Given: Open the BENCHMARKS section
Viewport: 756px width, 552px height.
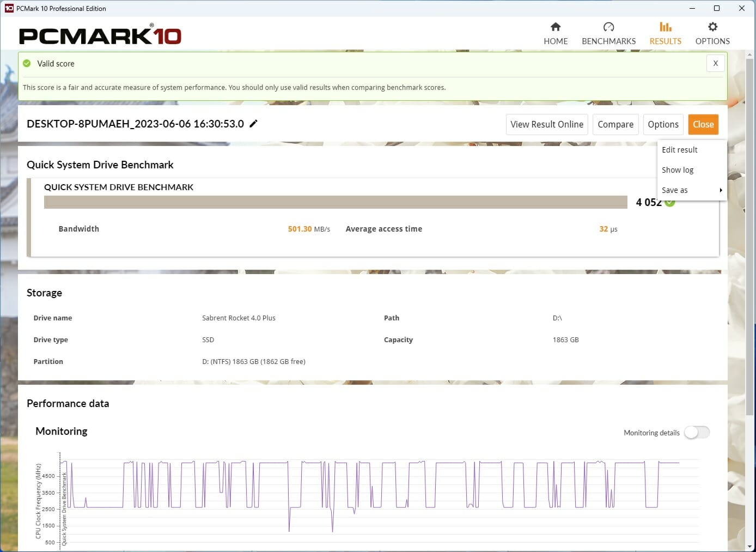Looking at the screenshot, I should click(x=608, y=34).
